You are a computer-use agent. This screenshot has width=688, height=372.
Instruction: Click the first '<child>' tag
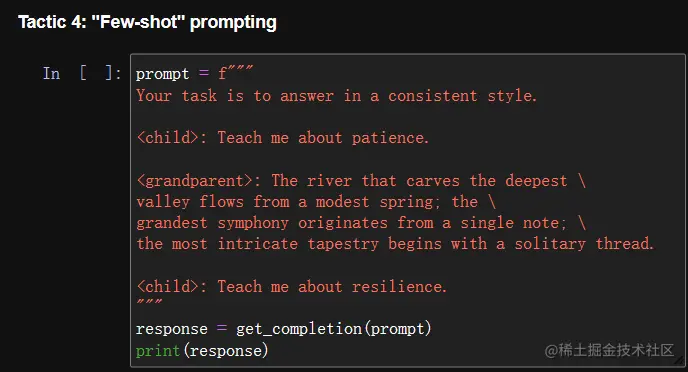(167, 138)
